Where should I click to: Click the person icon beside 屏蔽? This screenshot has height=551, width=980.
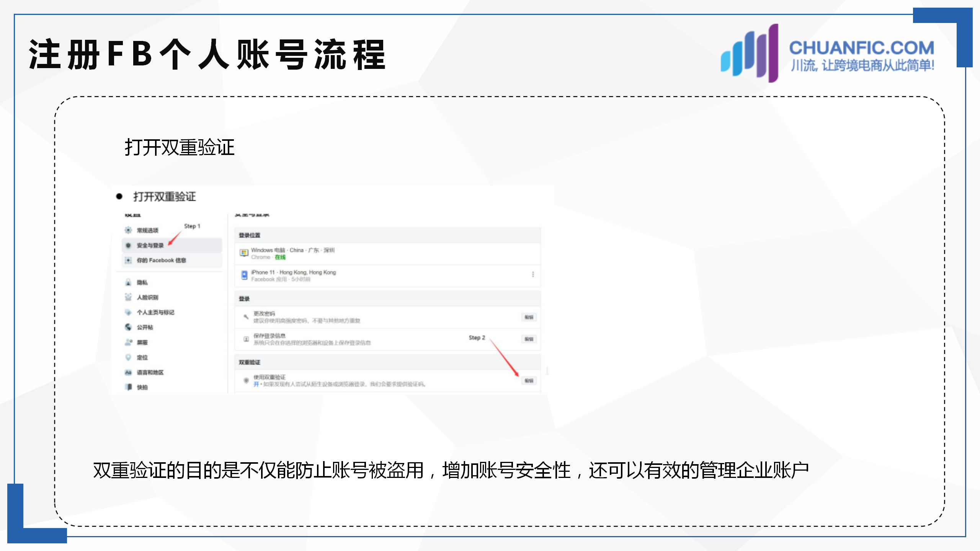click(x=128, y=342)
